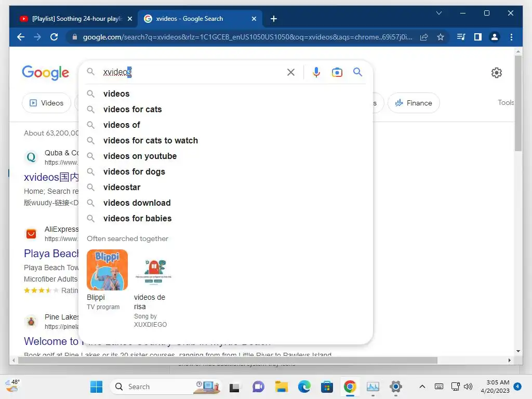
Task: Switch to Chrome on taskbar
Action: coord(350,387)
